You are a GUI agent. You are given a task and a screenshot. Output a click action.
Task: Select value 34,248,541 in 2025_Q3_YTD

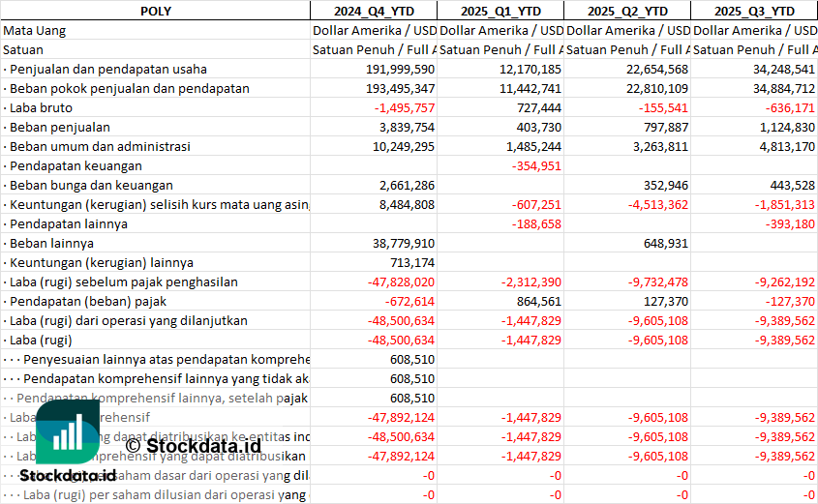784,70
